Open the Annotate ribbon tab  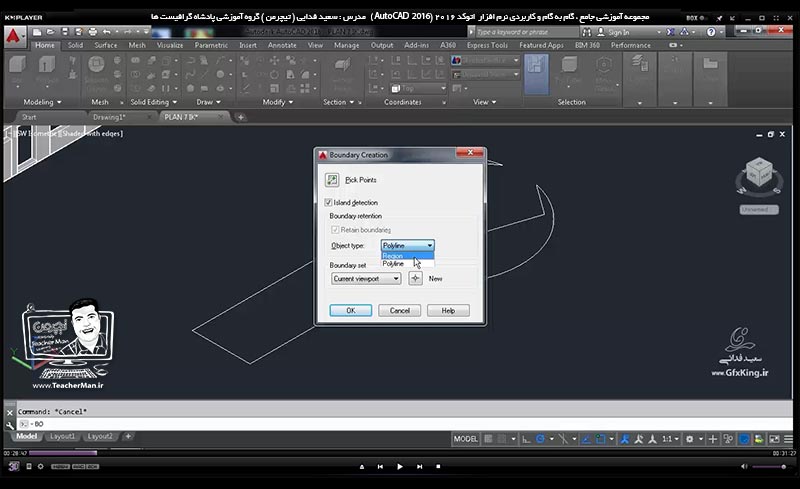pyautogui.click(x=282, y=45)
